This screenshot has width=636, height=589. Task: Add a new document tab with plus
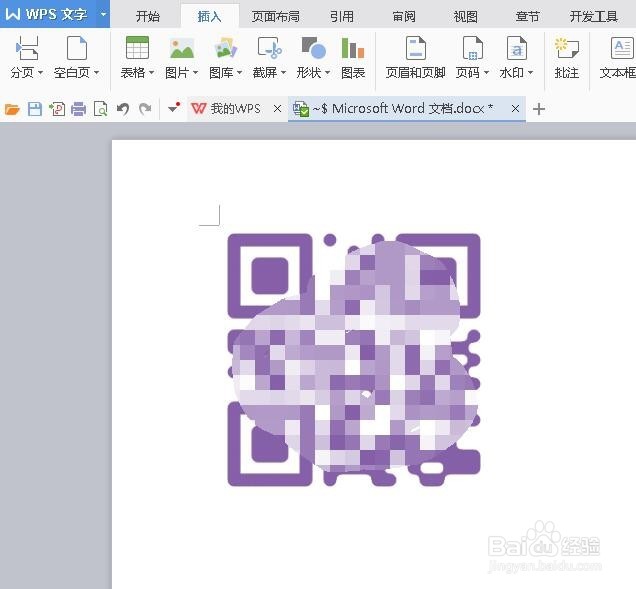click(x=539, y=109)
